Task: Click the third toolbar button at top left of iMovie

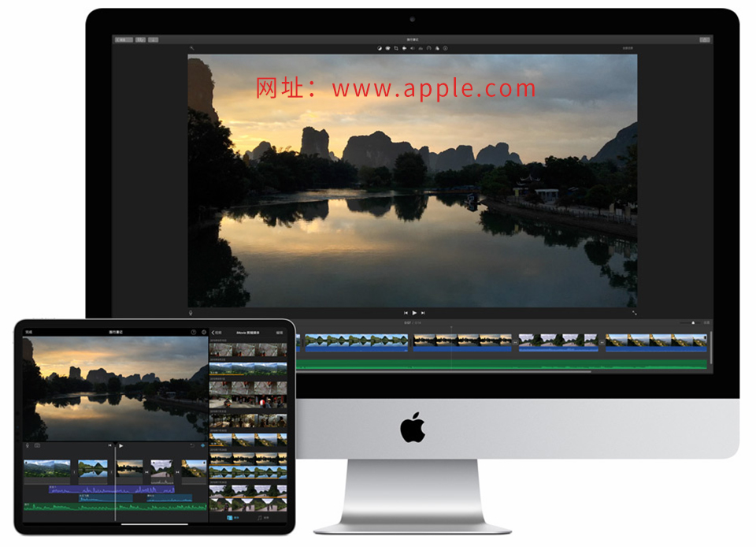Action: coord(153,39)
